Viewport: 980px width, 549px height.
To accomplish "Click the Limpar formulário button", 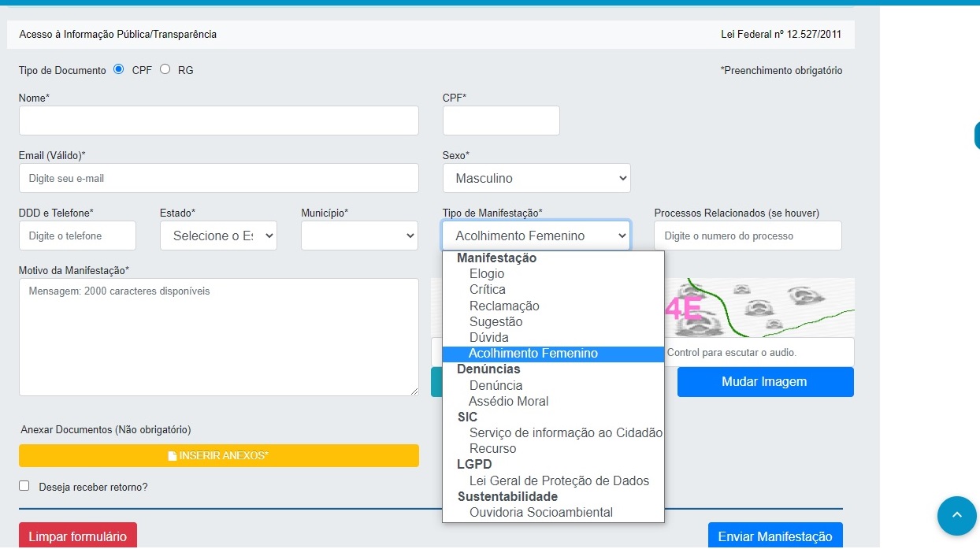I will click(78, 536).
